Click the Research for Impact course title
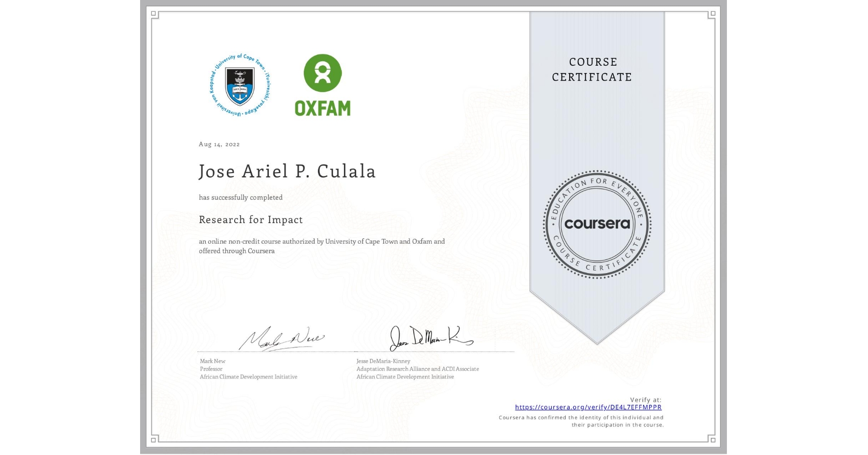Screen dimensions: 868x455 250,220
